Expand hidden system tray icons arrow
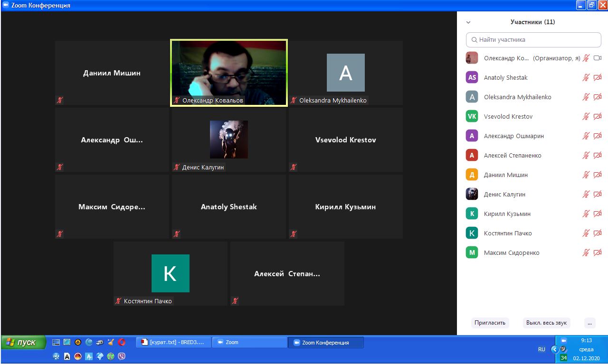Image resolution: width=608 pixels, height=364 pixels. tap(554, 349)
